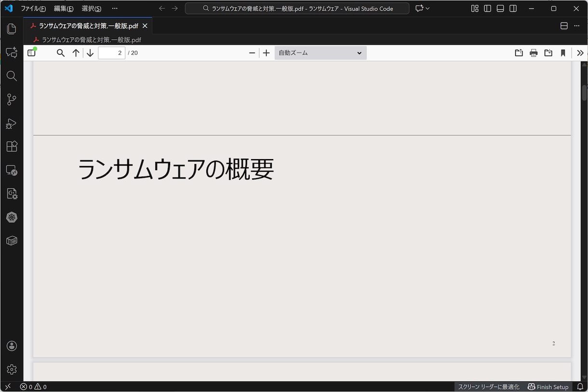The image size is (588, 392).
Task: Close the ランサムウェアの脅威と対策 PDF tab
Action: click(145, 26)
